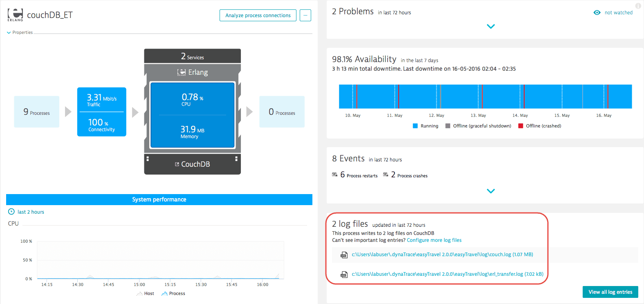Image resolution: width=644 pixels, height=304 pixels.
Task: Click the log file icon for couch.log
Action: 344,255
